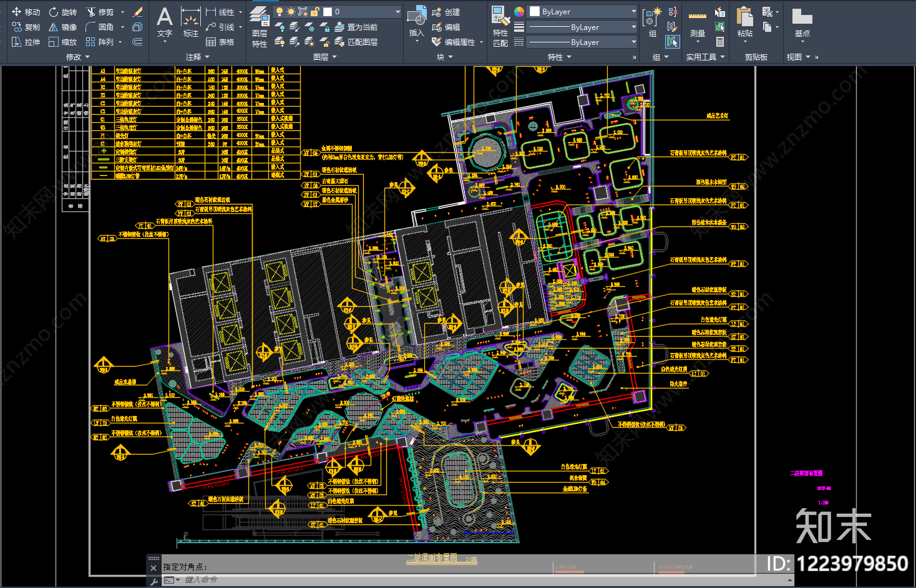Click the Ungroup icon
Screen dimensions: 916x588
(x=673, y=12)
